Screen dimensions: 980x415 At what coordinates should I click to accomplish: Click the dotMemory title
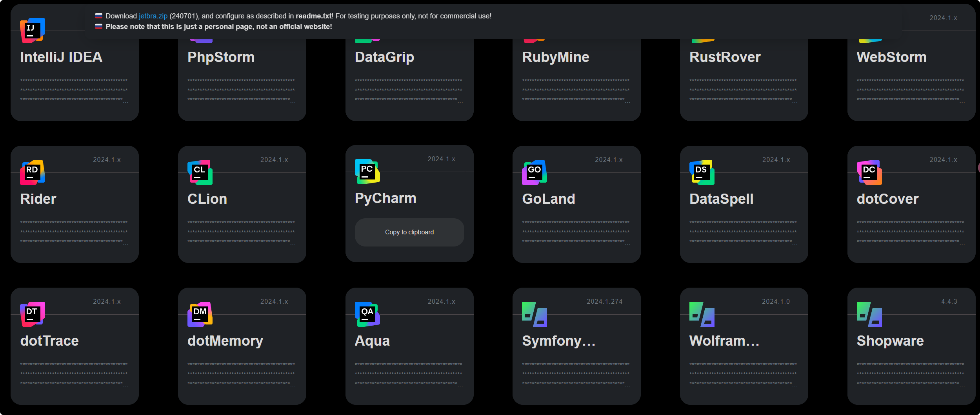(x=225, y=341)
